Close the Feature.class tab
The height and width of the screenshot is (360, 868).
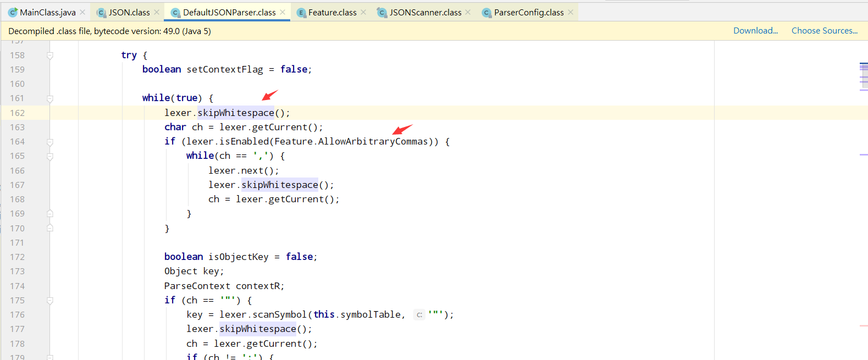coord(363,12)
